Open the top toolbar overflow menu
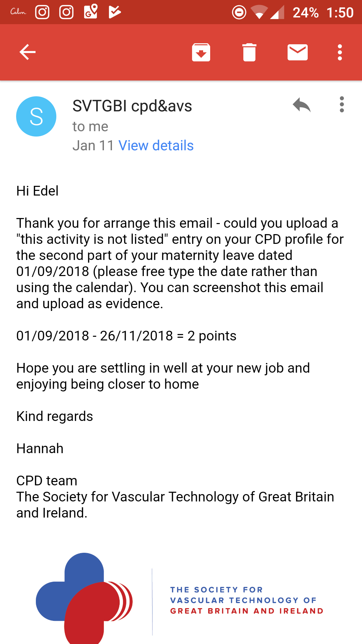Image resolution: width=362 pixels, height=644 pixels. [x=340, y=52]
